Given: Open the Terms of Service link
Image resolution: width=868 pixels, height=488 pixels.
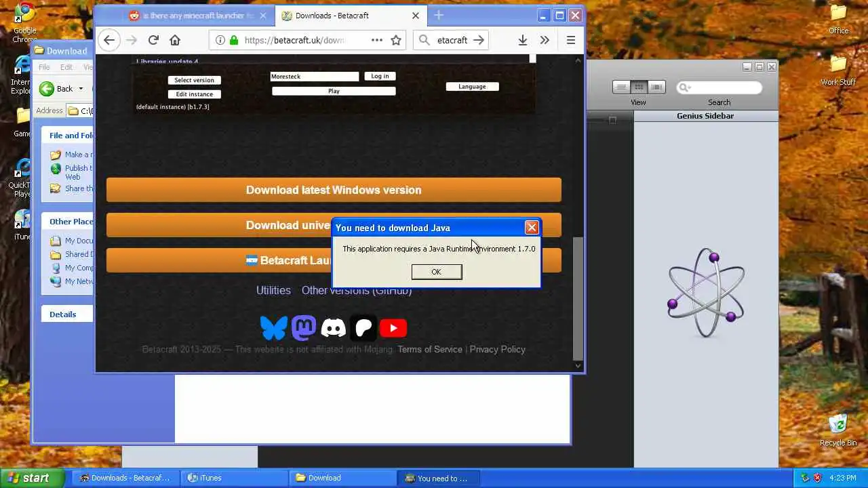Looking at the screenshot, I should [430, 349].
